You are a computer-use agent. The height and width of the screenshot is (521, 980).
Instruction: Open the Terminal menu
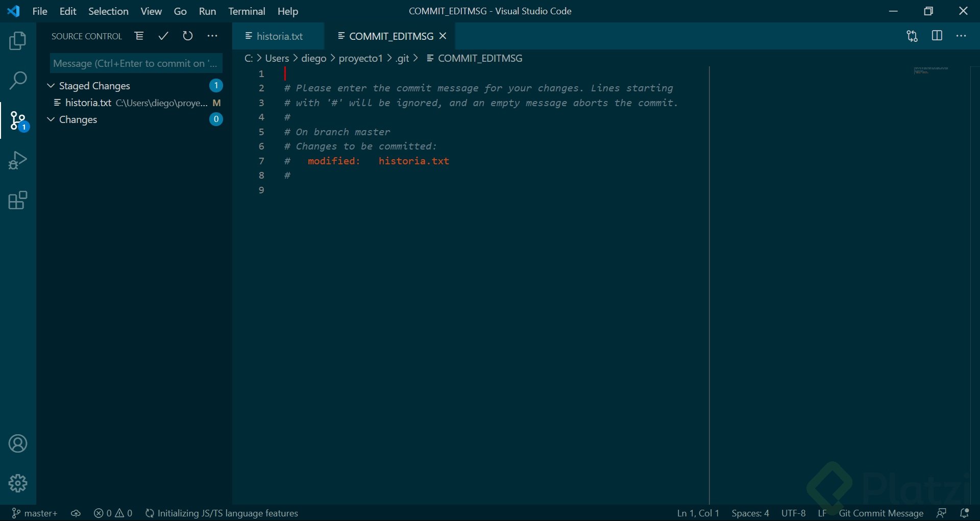[247, 11]
